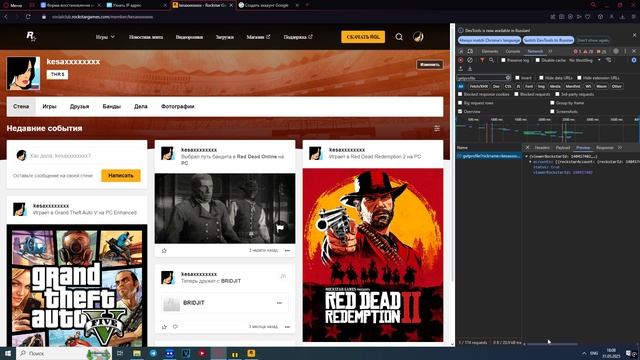The height and width of the screenshot is (360, 640).
Task: Switch to the Console DevTools tab
Action: click(x=513, y=51)
